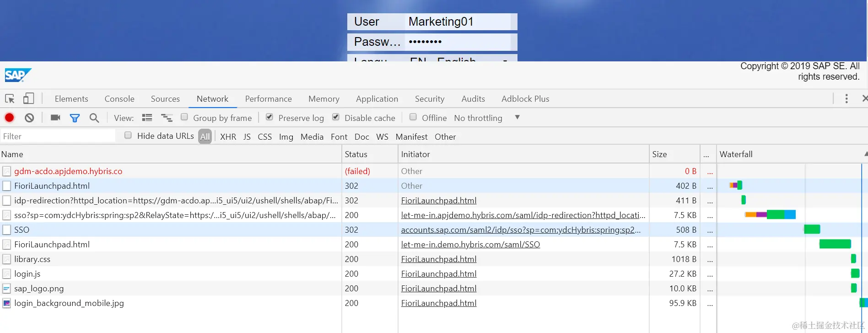
Task: Click the waterfall bar of SSO request
Action: [812, 229]
